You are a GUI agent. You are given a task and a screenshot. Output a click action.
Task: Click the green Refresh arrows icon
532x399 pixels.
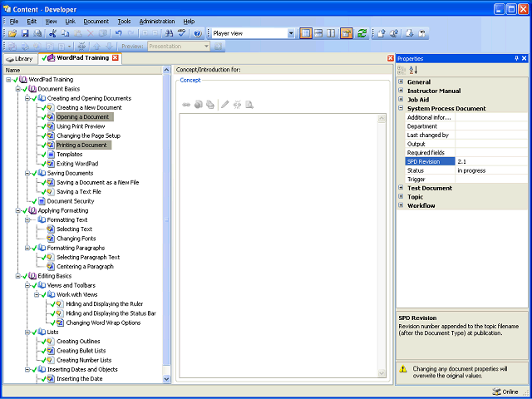click(x=362, y=33)
